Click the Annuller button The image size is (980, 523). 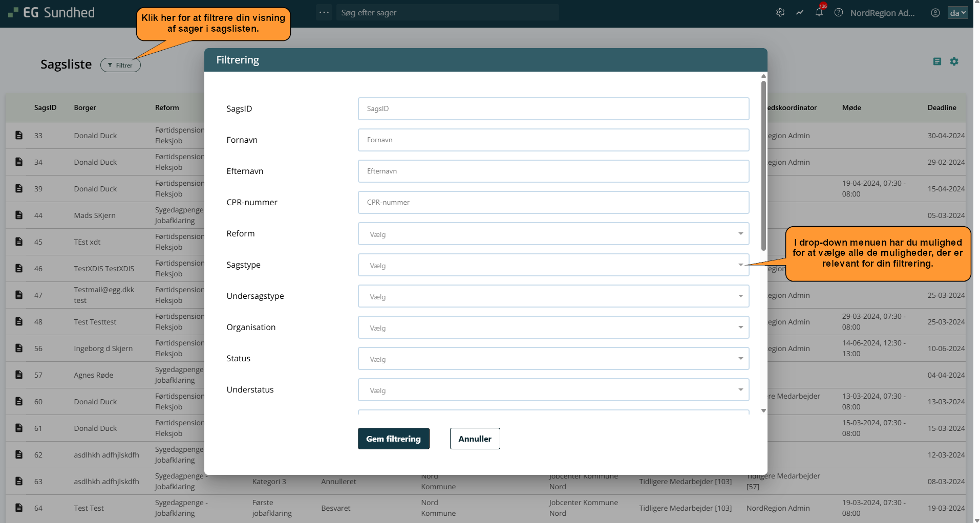(475, 439)
